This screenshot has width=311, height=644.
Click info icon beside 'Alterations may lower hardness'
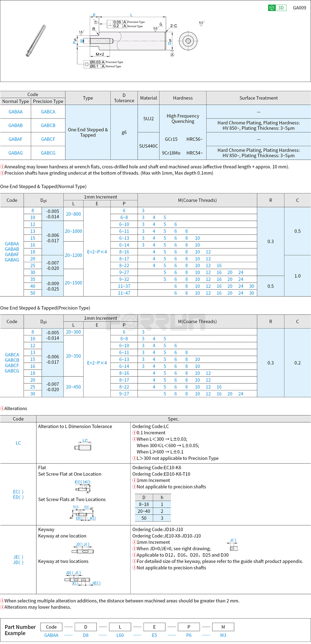point(2,607)
